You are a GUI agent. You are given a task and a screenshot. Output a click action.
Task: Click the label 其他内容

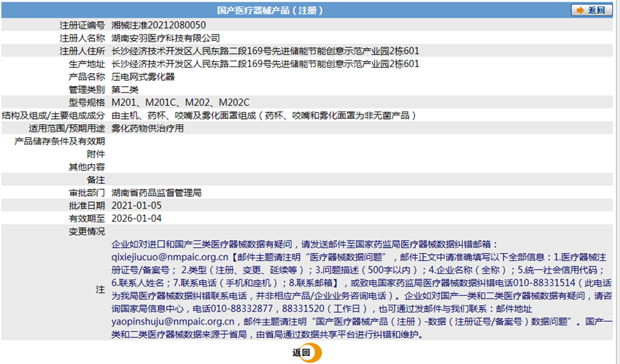tap(87, 167)
